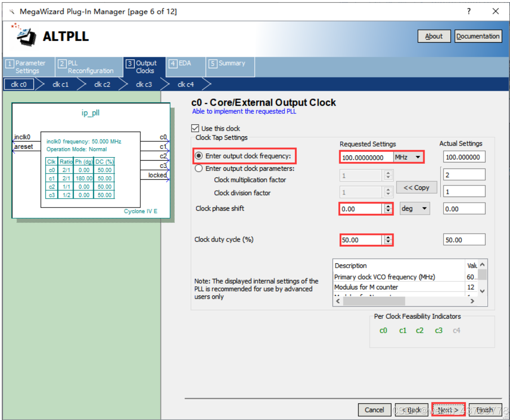
Task: Click description table scroll-left arrow
Action: [x=338, y=301]
